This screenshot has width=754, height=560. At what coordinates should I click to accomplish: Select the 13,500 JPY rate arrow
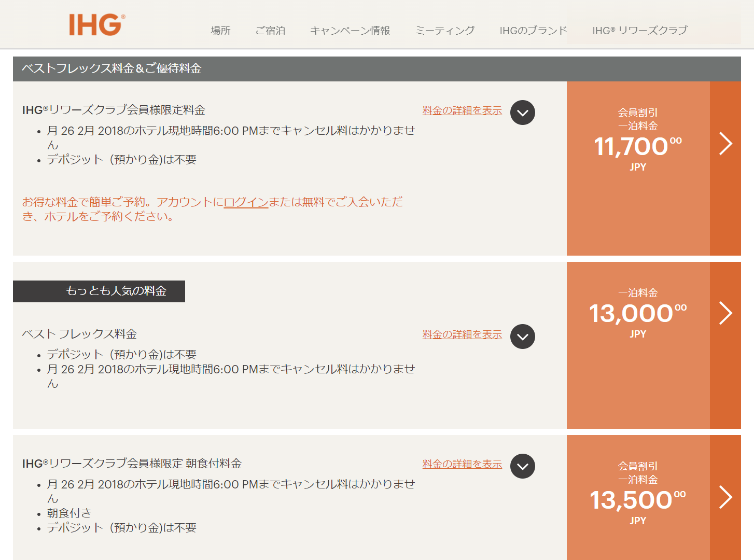coord(725,497)
